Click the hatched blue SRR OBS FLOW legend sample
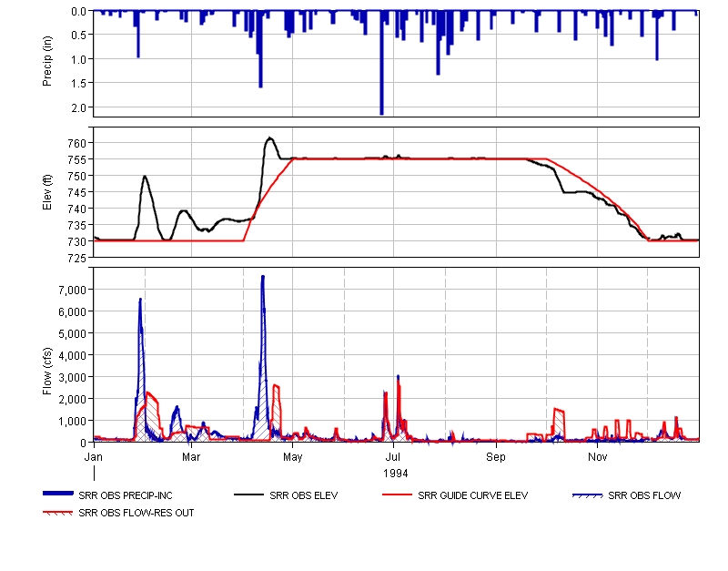This screenshot has width=728, height=571. 588,495
